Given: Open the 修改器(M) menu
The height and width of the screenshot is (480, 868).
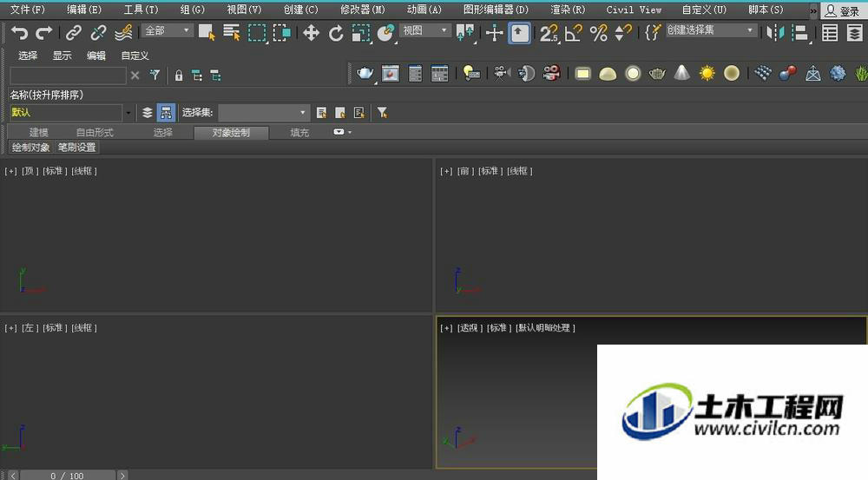Looking at the screenshot, I should tap(362, 10).
